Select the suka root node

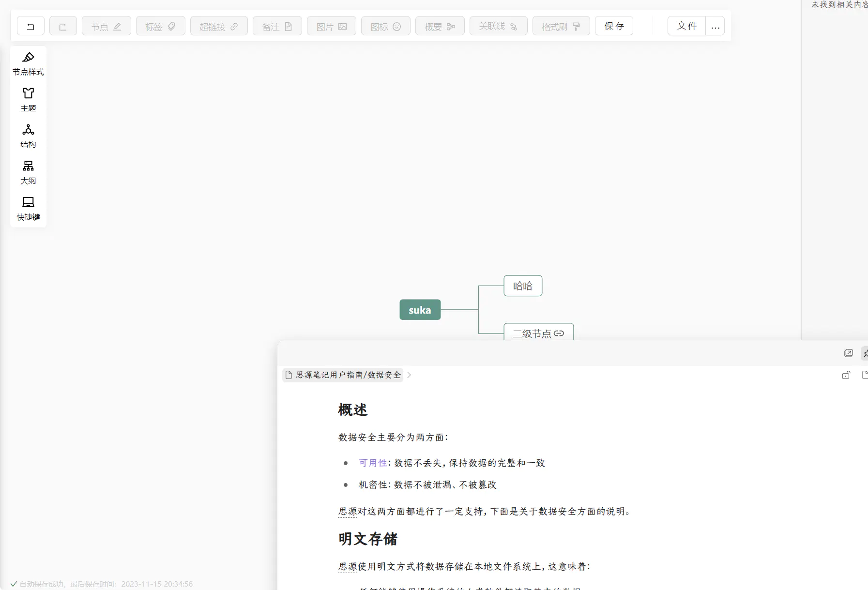[x=420, y=310]
